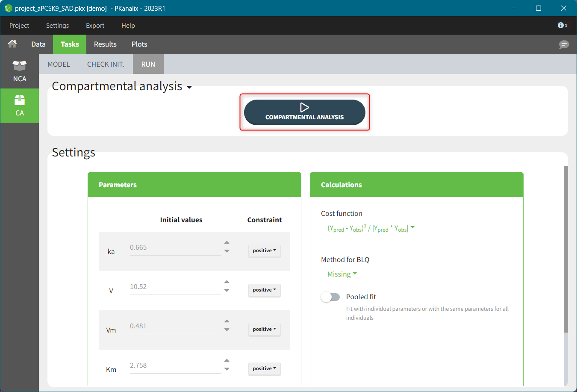Image resolution: width=577 pixels, height=392 pixels.
Task: Open the comments chat bubble icon
Action: (x=564, y=44)
